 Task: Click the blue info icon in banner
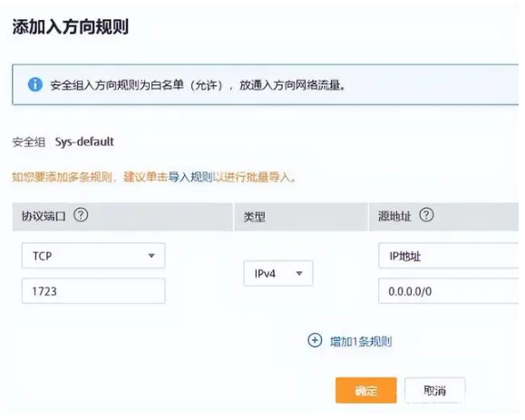tap(35, 84)
